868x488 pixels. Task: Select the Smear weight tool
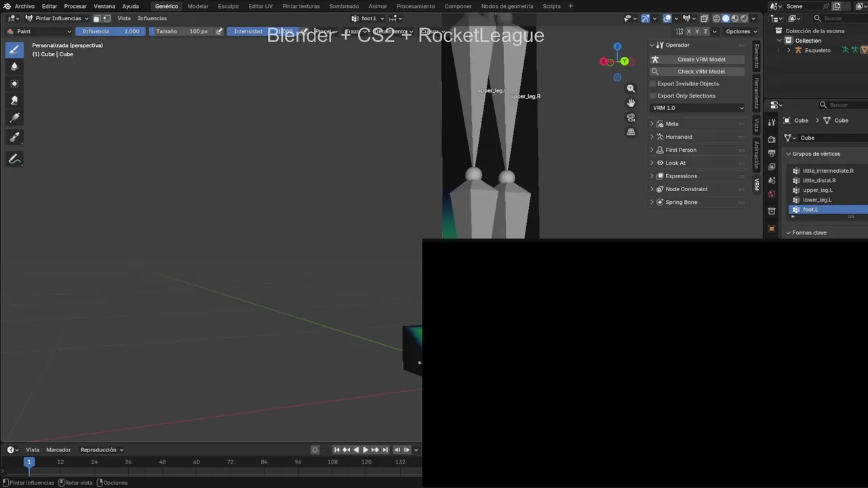click(x=14, y=100)
